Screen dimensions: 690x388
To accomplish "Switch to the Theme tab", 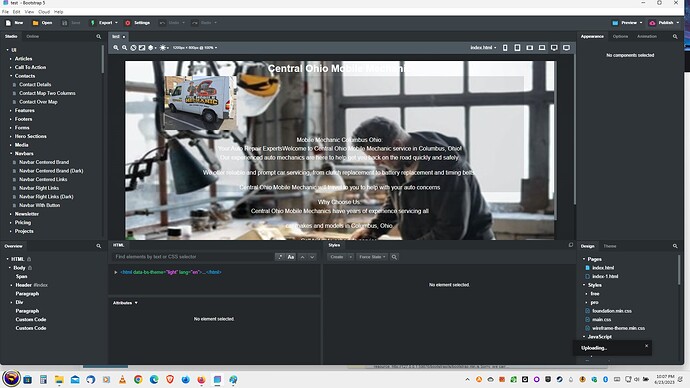I will tap(610, 246).
